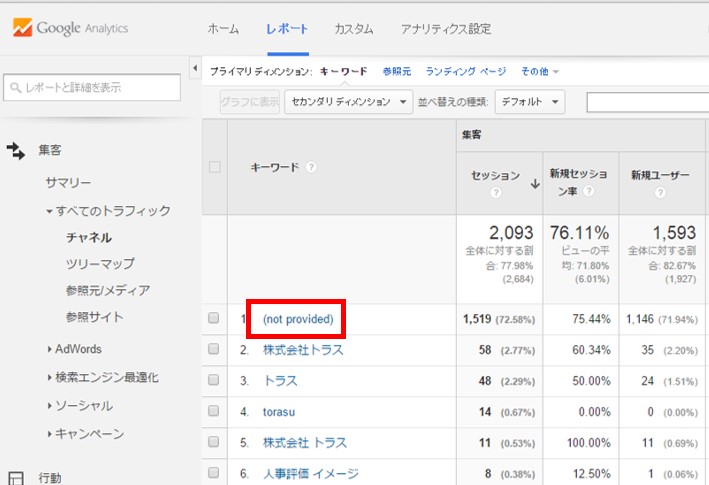
Task: Click the グラフに表示 button
Action: click(250, 102)
